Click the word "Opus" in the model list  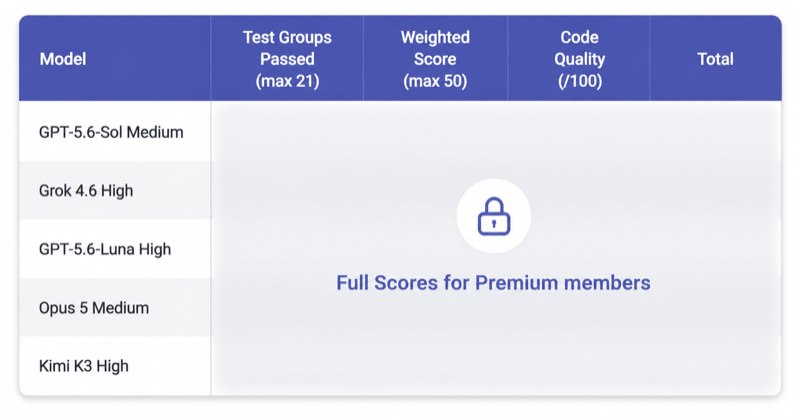[57, 308]
